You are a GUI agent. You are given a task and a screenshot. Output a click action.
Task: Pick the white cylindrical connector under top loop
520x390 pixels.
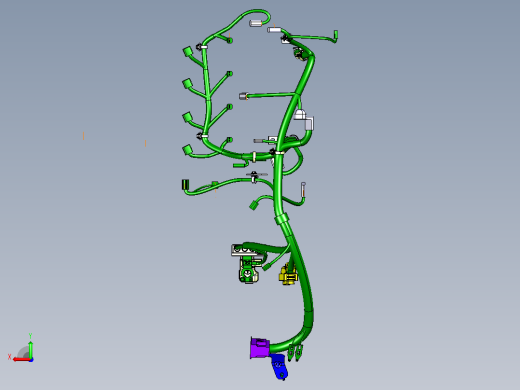pyautogui.click(x=256, y=23)
